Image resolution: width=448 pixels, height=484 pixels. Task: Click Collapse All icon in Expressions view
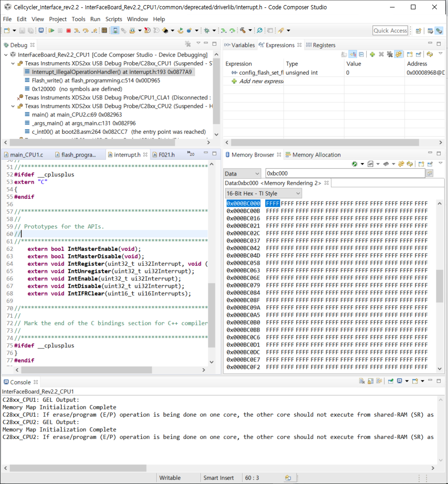[361, 54]
